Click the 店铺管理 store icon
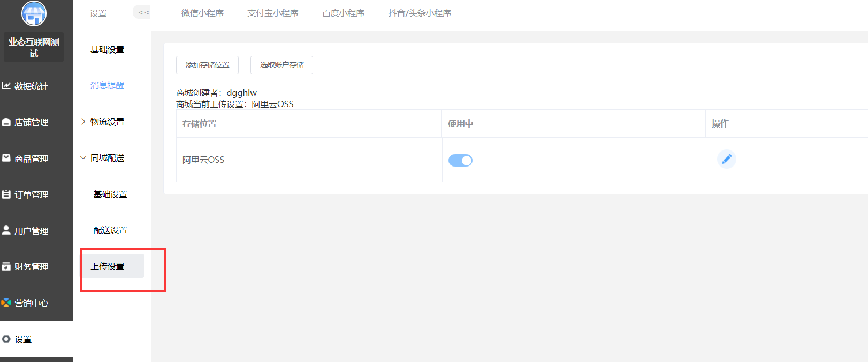The width and height of the screenshot is (868, 362). 6,122
